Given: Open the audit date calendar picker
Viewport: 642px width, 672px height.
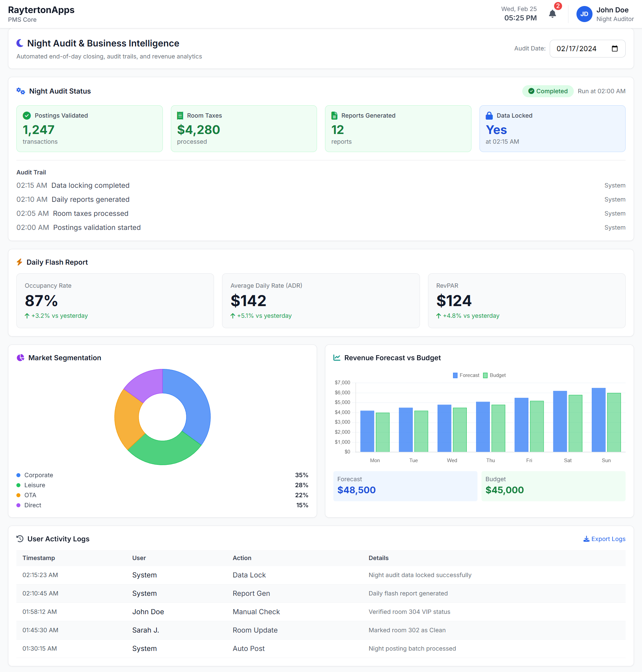Looking at the screenshot, I should pyautogui.click(x=614, y=48).
